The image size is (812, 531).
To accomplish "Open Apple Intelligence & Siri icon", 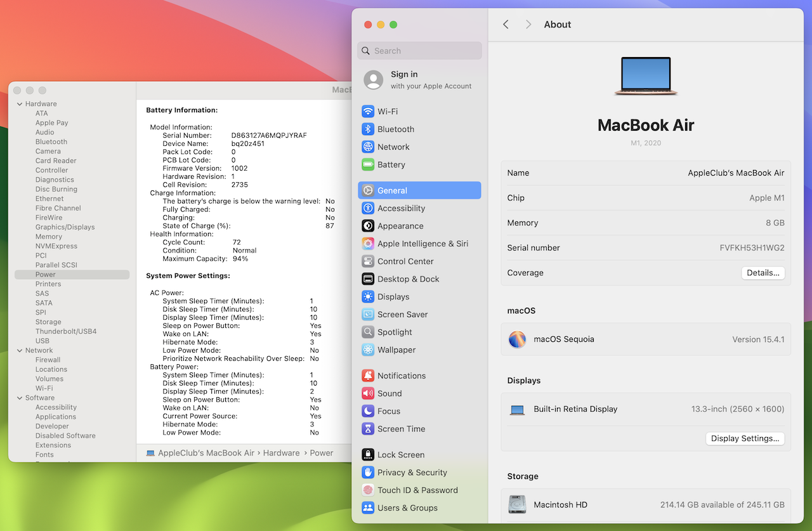I will 368,244.
